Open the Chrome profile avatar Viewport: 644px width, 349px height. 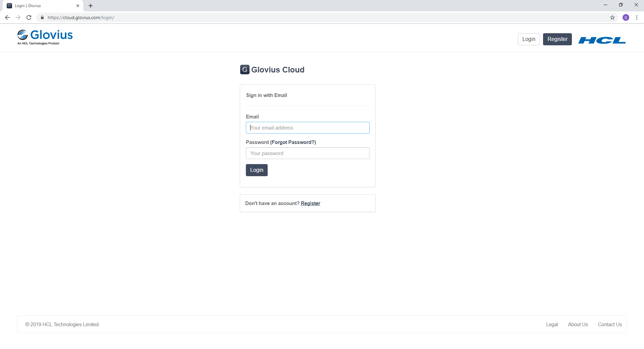tap(626, 17)
